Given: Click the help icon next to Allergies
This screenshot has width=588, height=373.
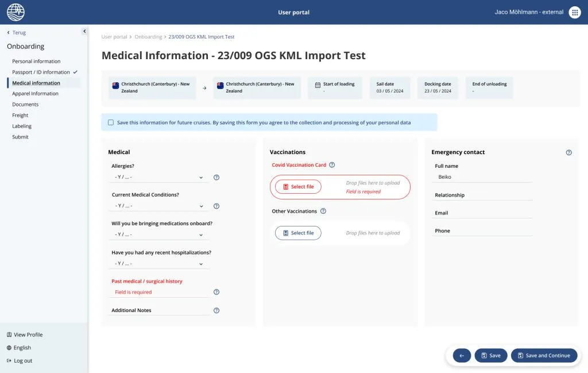Looking at the screenshot, I should pos(216,178).
